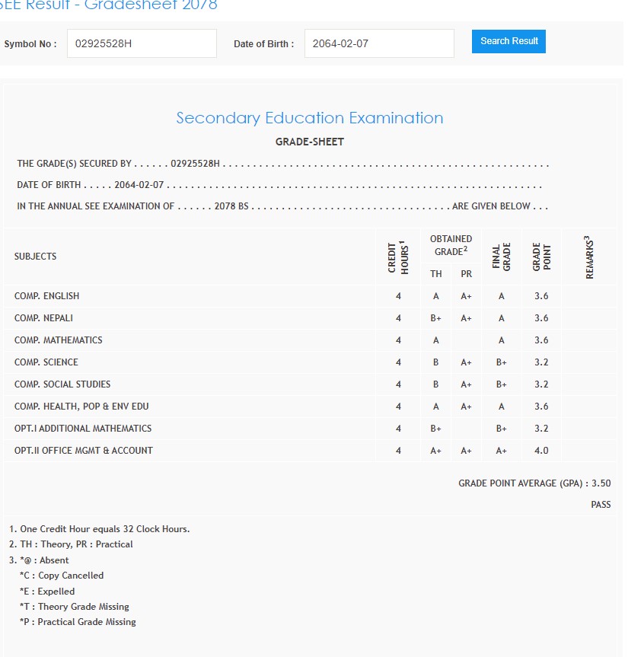The height and width of the screenshot is (657, 644).
Task: Click the CREDIT HOURS column header
Action: (x=398, y=257)
